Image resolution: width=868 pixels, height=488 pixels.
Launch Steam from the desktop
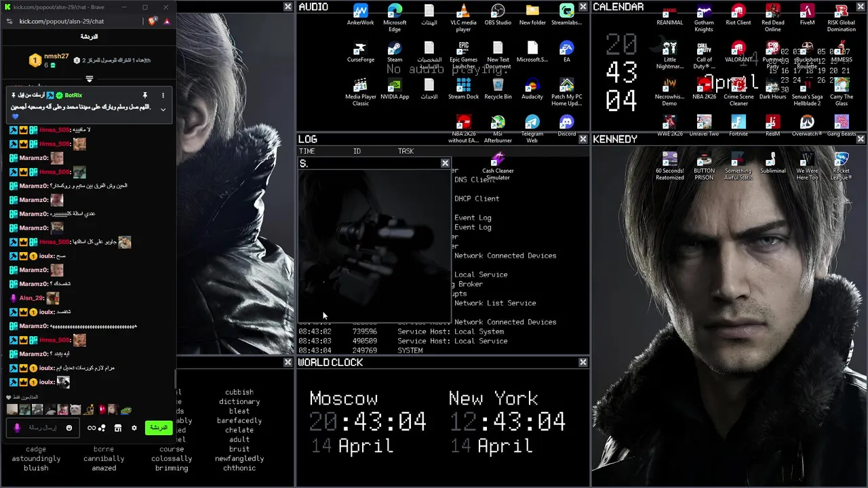(x=395, y=52)
